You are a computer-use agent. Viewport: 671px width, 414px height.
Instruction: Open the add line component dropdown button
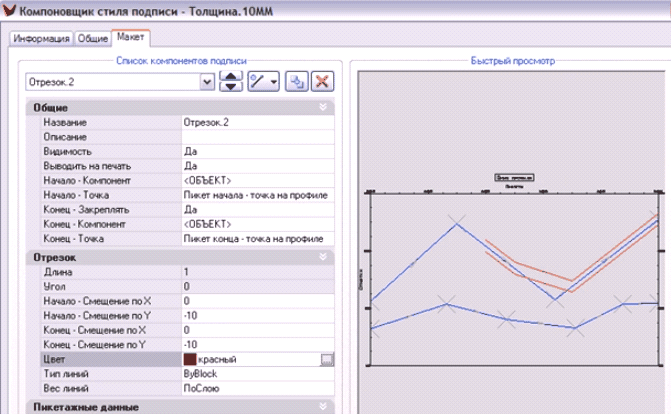click(x=264, y=82)
